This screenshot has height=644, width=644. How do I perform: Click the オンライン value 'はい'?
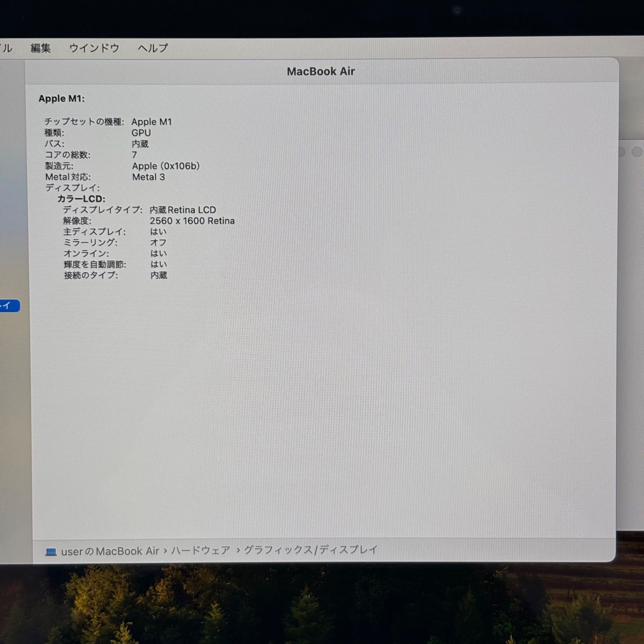(159, 254)
